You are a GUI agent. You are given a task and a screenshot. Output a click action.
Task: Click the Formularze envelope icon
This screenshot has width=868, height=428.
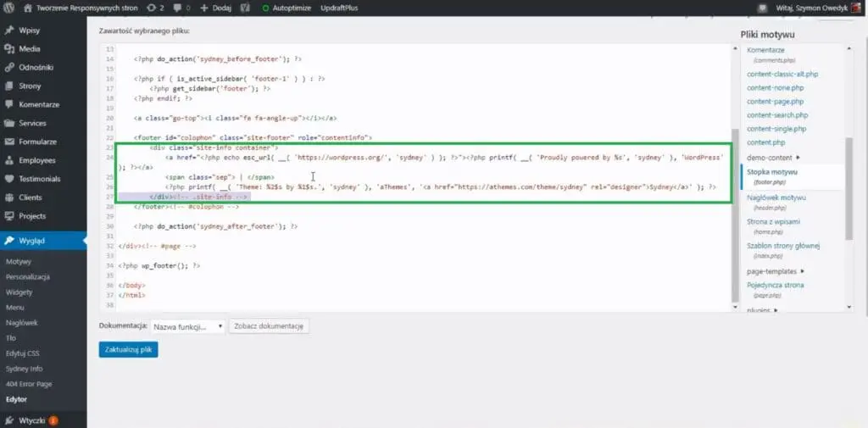(8, 142)
